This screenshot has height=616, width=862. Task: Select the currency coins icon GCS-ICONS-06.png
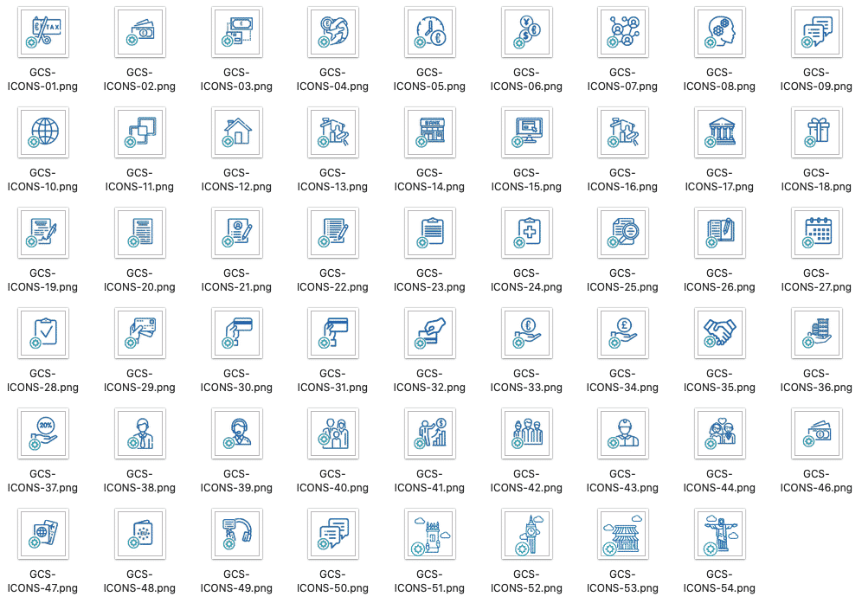tap(527, 32)
